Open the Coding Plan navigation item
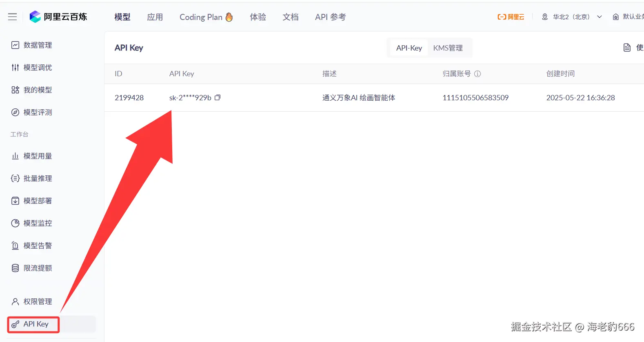The height and width of the screenshot is (342, 644). [206, 17]
